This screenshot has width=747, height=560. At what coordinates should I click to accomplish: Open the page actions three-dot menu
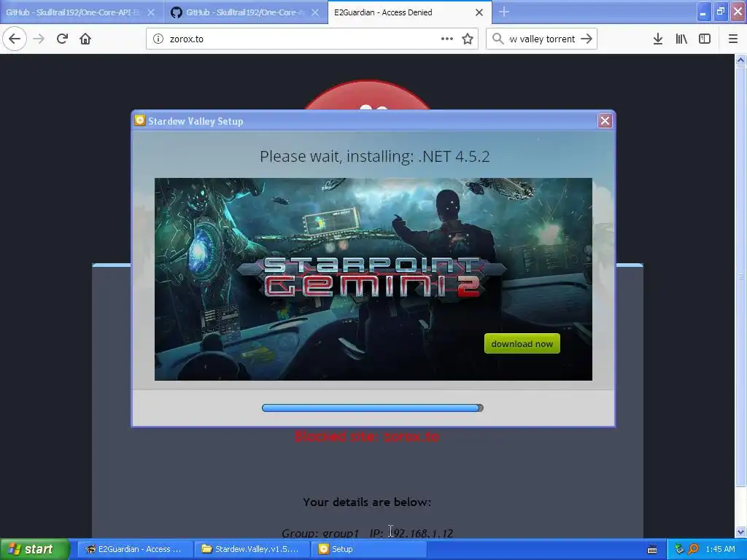tap(447, 39)
